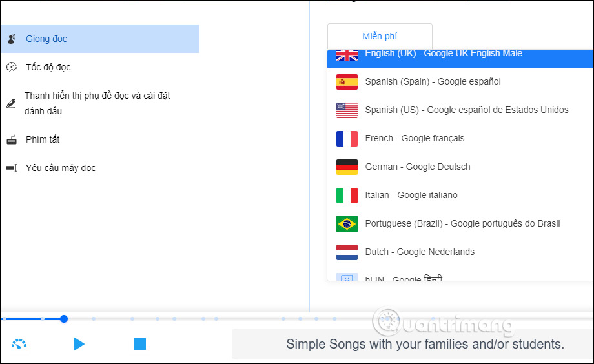Choose French Google français voice

(x=415, y=138)
